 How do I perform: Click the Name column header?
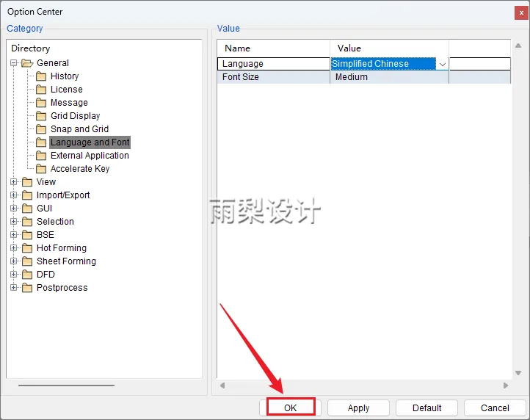[x=274, y=48]
